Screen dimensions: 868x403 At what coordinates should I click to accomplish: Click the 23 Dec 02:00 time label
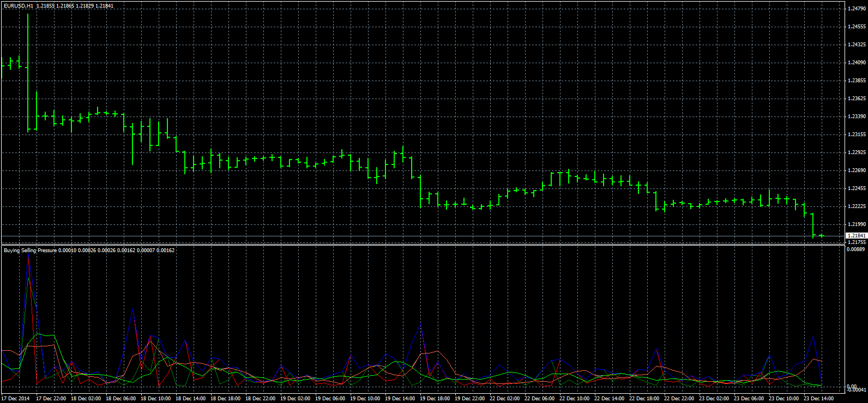(x=714, y=399)
